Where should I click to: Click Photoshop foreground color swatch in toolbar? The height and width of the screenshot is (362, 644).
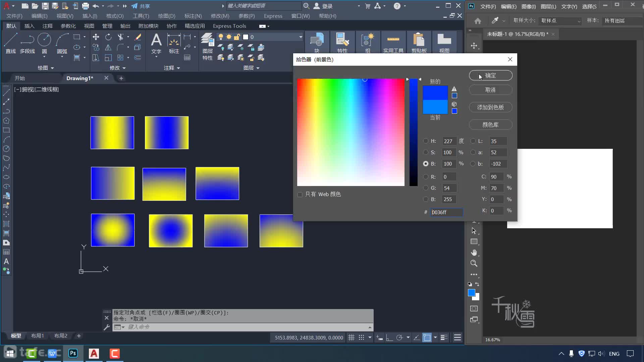tap(472, 293)
